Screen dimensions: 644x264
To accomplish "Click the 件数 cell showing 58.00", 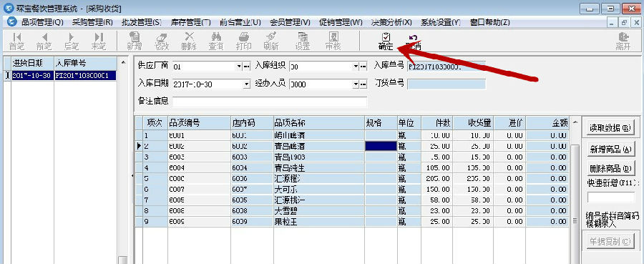I will (x=437, y=200).
